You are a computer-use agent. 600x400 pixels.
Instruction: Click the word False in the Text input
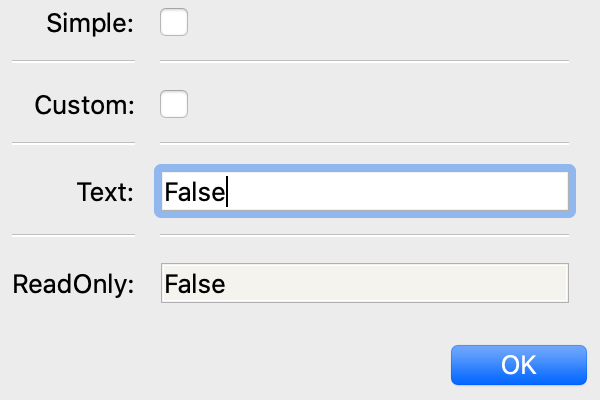pyautogui.click(x=195, y=191)
